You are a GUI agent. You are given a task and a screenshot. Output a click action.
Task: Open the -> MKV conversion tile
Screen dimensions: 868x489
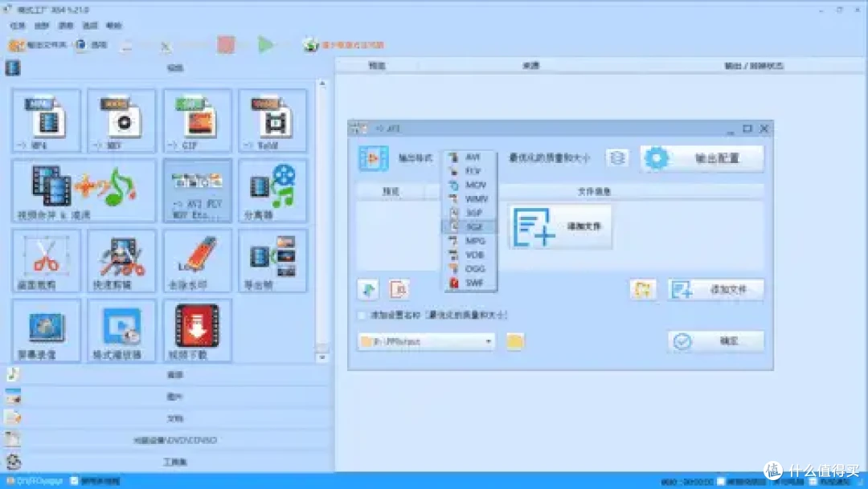tap(122, 120)
